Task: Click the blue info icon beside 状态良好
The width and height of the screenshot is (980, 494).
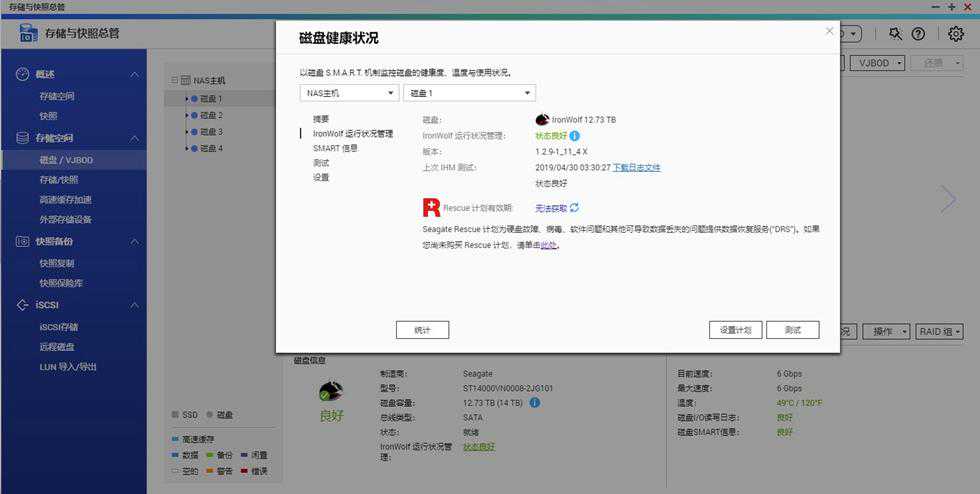Action: 575,135
